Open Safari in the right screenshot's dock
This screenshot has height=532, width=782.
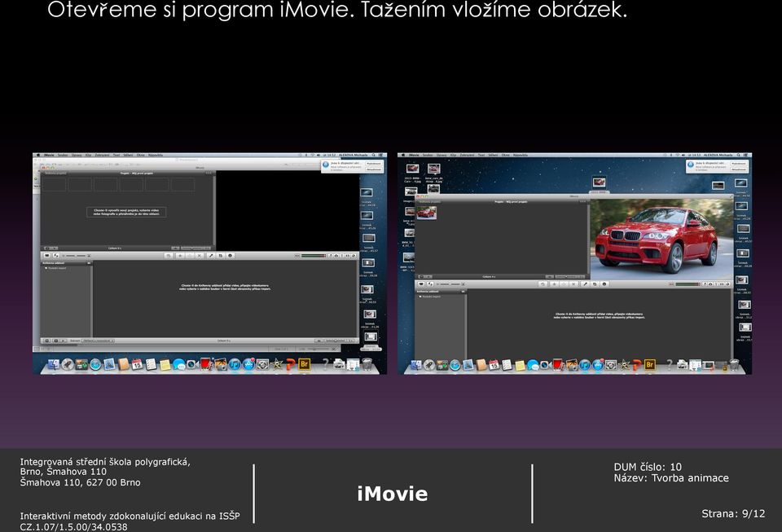coord(455,365)
